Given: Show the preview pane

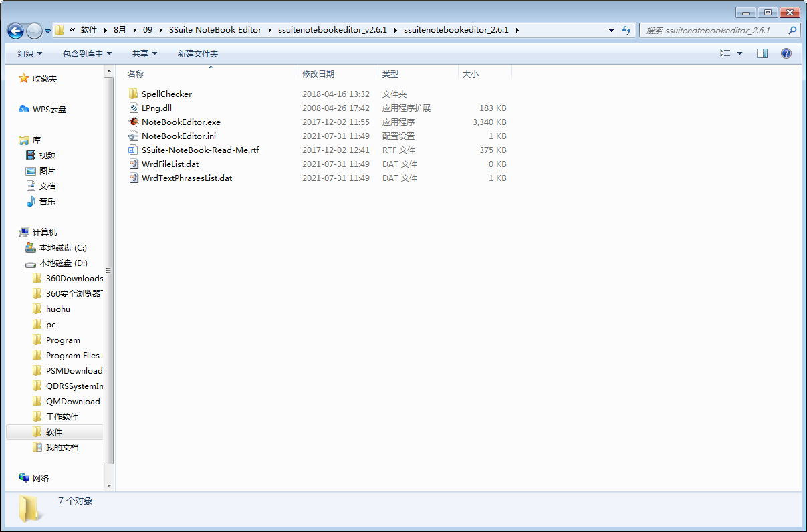Looking at the screenshot, I should pos(762,53).
